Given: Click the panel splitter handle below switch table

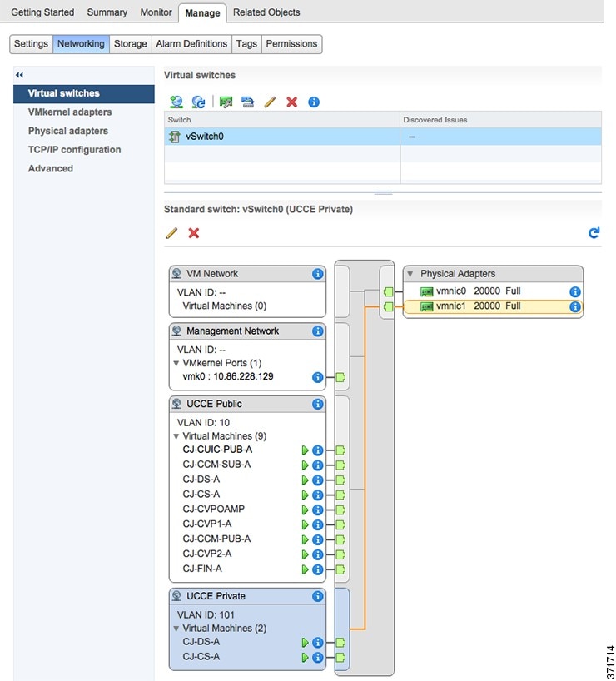Looking at the screenshot, I should click(x=383, y=192).
